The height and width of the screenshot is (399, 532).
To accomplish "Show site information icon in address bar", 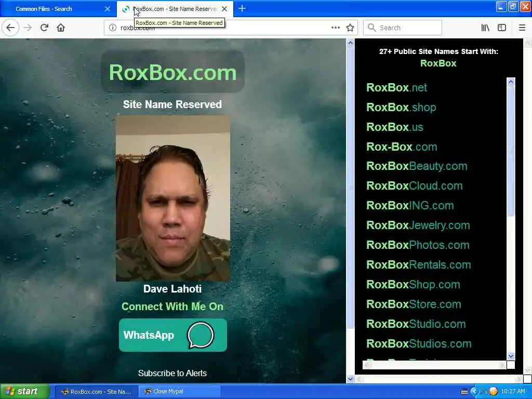I will click(x=113, y=28).
